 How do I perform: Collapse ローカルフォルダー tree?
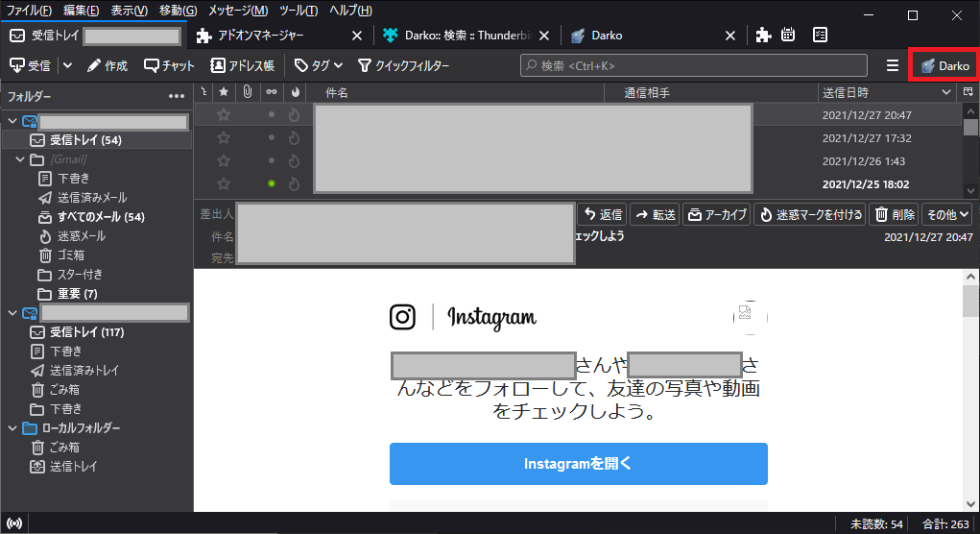pyautogui.click(x=12, y=428)
